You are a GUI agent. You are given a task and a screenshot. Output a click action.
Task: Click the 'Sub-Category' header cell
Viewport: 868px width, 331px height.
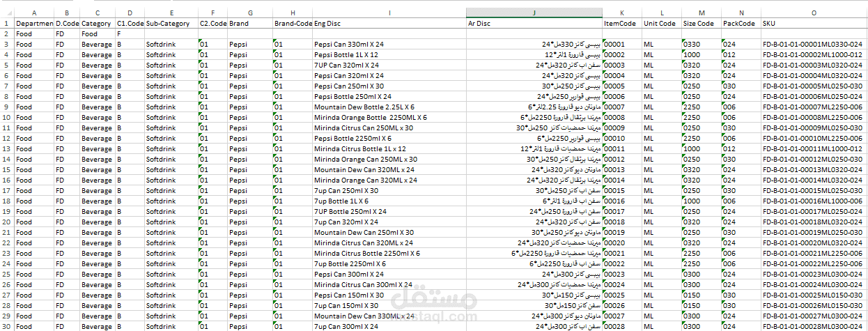[x=171, y=23]
